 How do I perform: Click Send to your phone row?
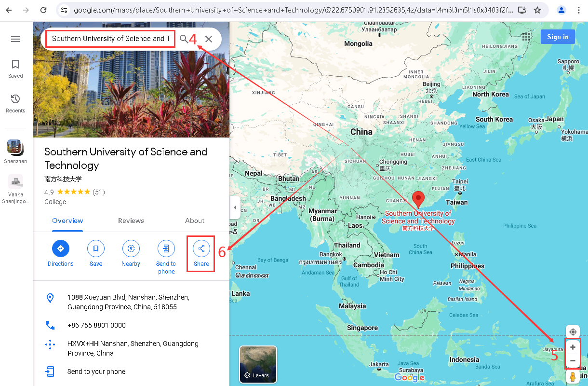point(131,372)
